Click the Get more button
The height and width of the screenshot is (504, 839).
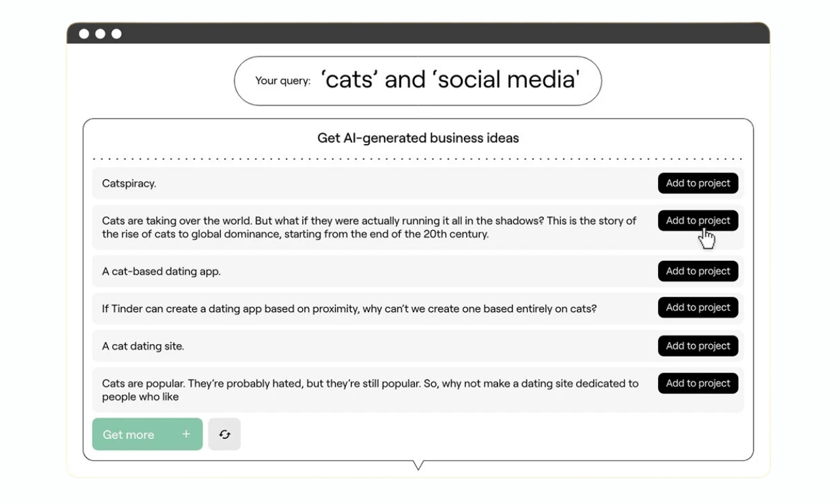point(147,434)
